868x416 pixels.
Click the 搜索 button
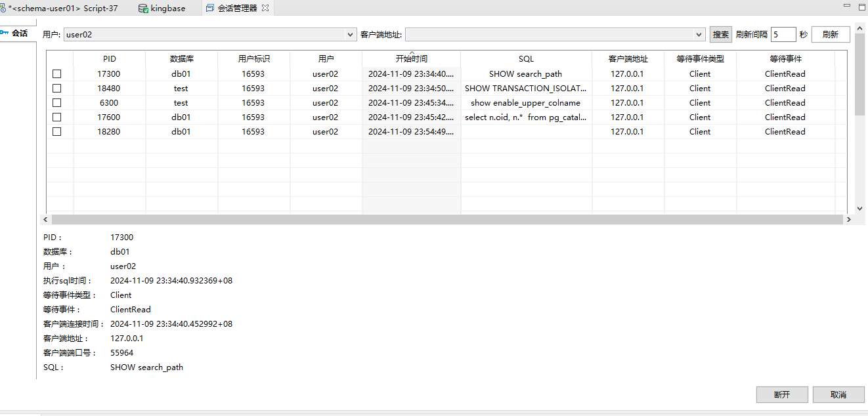[x=720, y=35]
